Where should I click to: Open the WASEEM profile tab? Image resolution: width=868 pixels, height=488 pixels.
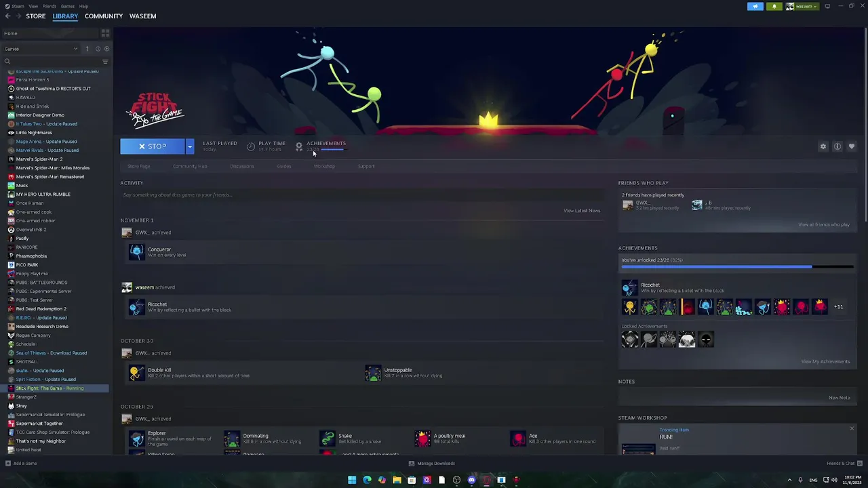(142, 16)
